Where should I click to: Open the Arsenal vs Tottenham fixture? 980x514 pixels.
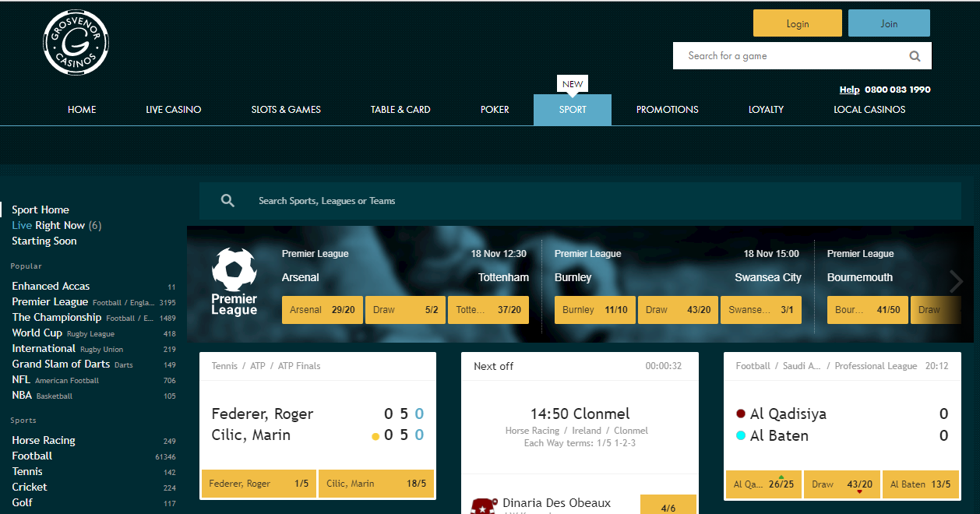click(405, 277)
